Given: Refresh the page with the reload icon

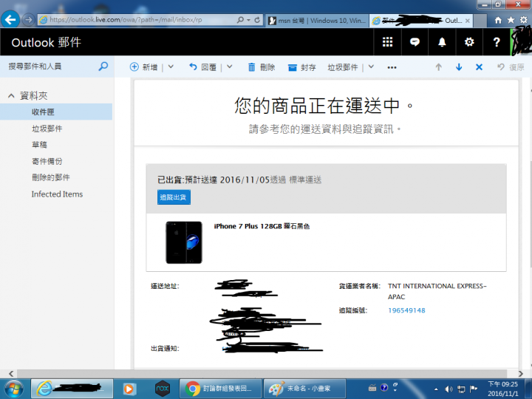Looking at the screenshot, I should [257, 20].
